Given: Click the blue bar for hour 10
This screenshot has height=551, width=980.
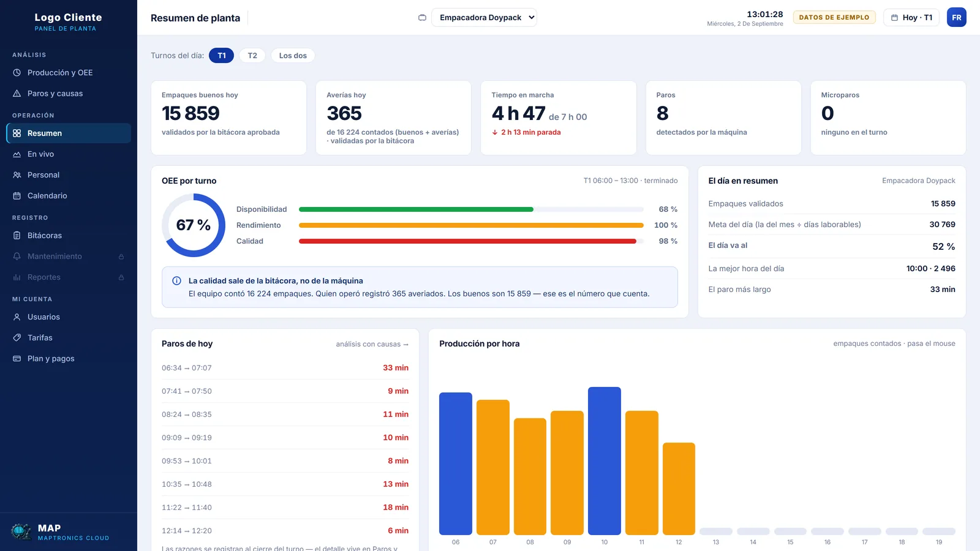Looking at the screenshot, I should (605, 461).
